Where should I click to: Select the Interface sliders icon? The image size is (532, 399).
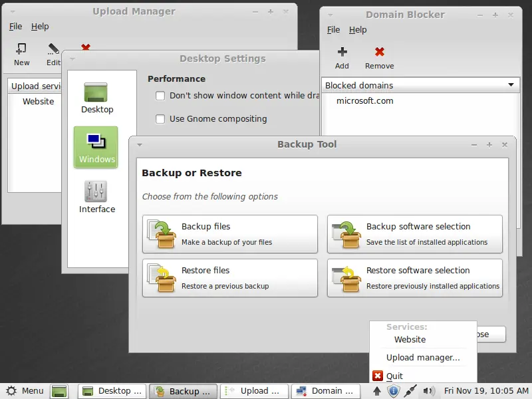96,192
